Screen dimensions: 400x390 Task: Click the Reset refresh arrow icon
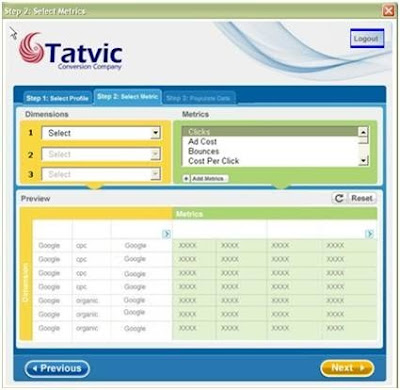tap(339, 198)
